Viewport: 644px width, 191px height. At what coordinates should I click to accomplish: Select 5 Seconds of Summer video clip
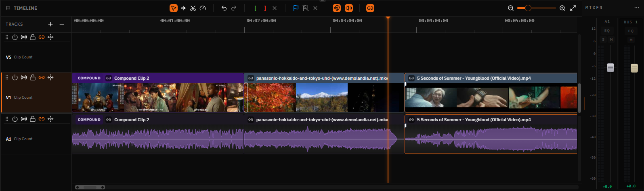click(491, 93)
